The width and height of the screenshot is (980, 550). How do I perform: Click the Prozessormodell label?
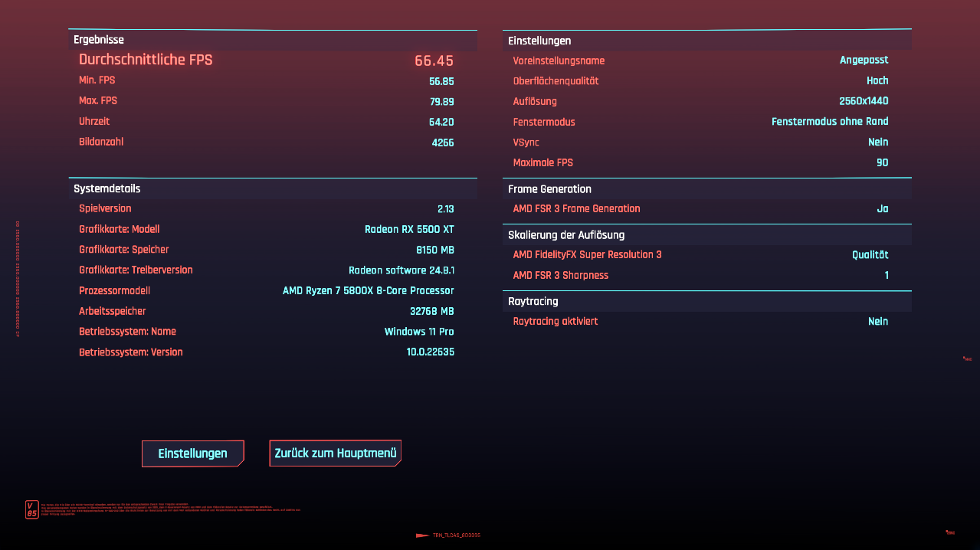(114, 291)
